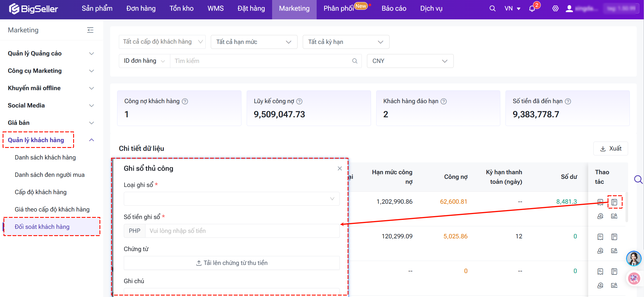The height and width of the screenshot is (297, 644).
Task: Click the Số tiền ghi sổ amount field
Action: (x=242, y=231)
